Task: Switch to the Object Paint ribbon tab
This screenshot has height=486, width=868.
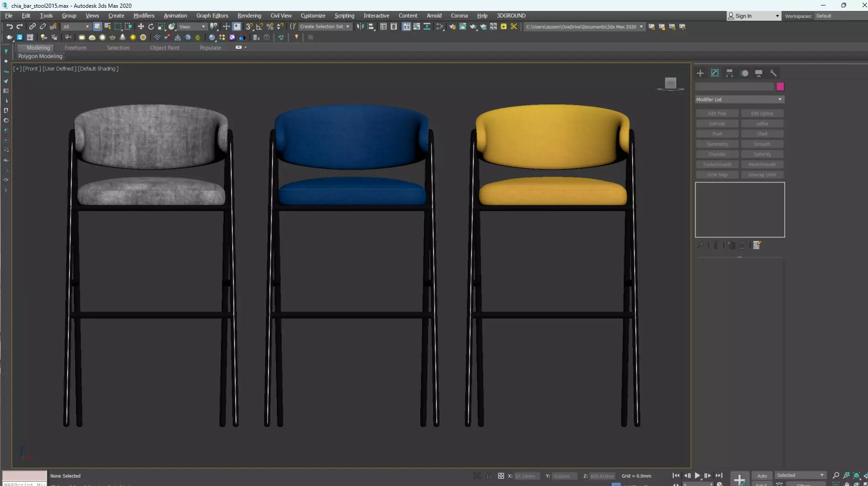Action: click(x=164, y=47)
